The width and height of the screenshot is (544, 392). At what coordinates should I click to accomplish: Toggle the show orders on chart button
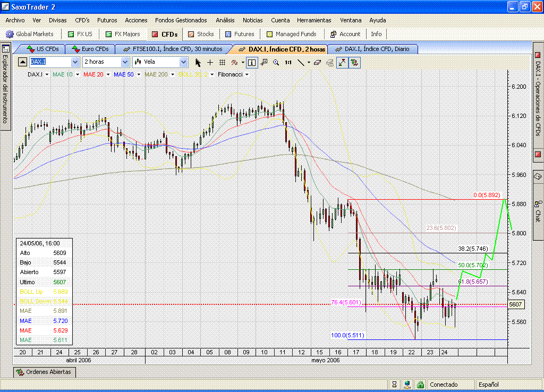(x=354, y=63)
